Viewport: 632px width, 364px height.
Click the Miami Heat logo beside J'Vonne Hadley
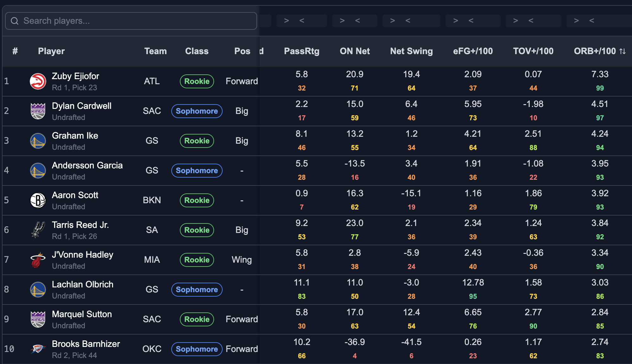pyautogui.click(x=38, y=260)
